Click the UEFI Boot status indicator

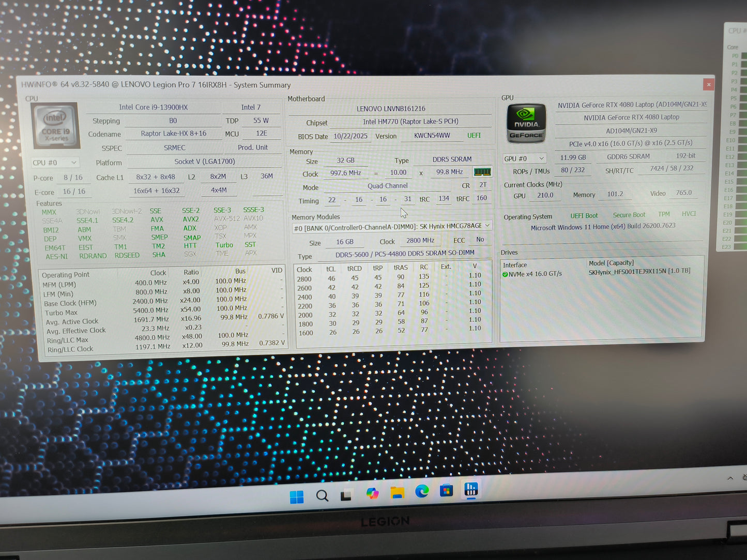pos(584,215)
